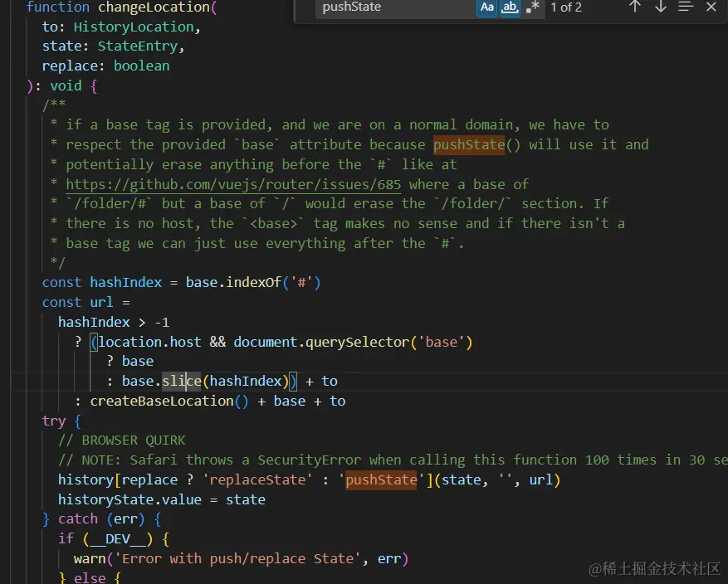Click StateEntry type annotation
The image size is (728, 584).
[x=138, y=46]
